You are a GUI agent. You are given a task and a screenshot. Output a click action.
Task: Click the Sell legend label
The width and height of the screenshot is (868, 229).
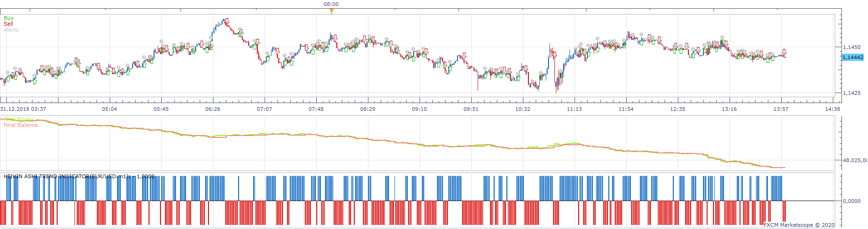(x=8, y=24)
